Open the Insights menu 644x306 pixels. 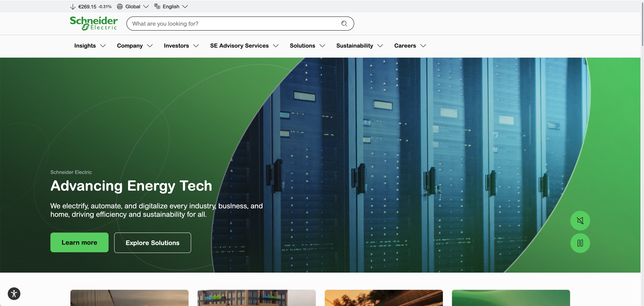tap(85, 46)
